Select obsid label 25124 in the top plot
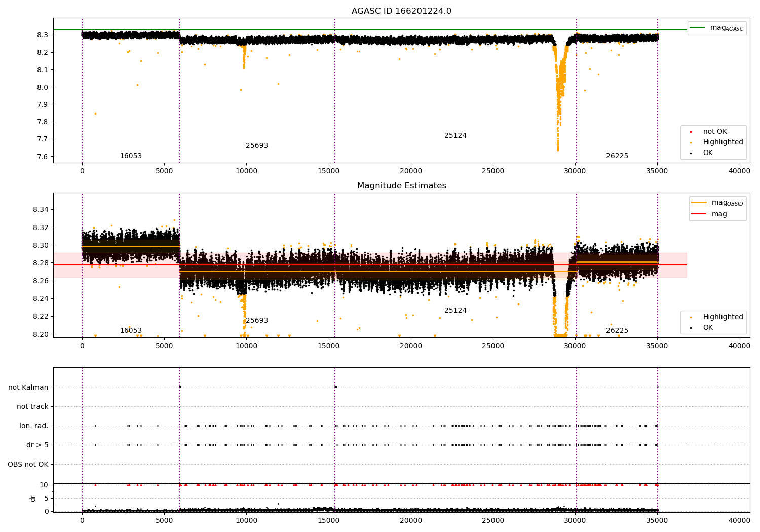Image resolution: width=760 pixels, height=532 pixels. [455, 136]
